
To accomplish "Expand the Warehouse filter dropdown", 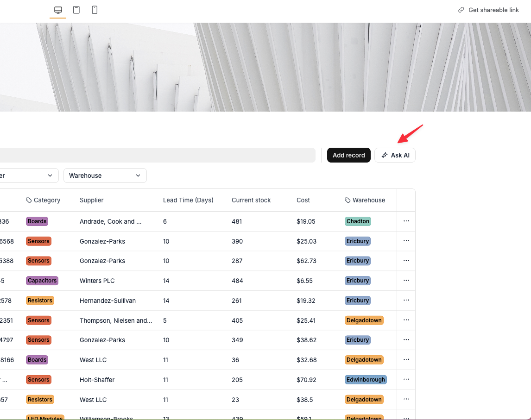I will (x=105, y=176).
